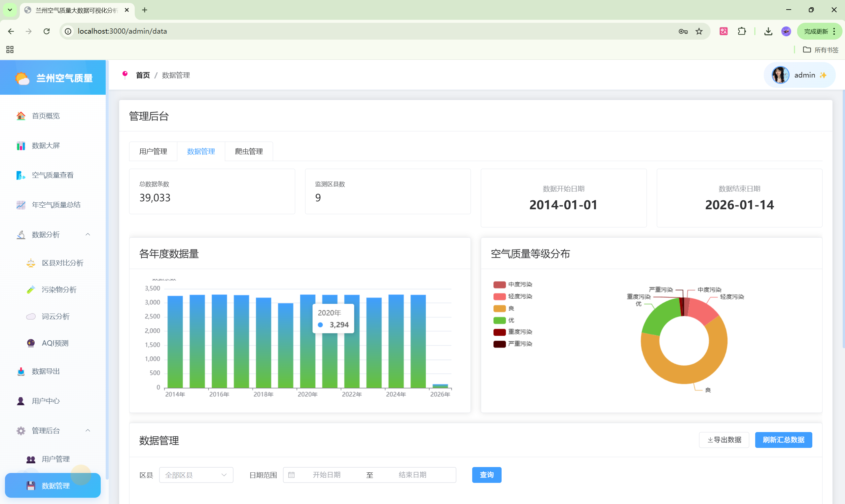The width and height of the screenshot is (845, 504).
Task: Switch to the 用户管理 tab
Action: tap(153, 151)
